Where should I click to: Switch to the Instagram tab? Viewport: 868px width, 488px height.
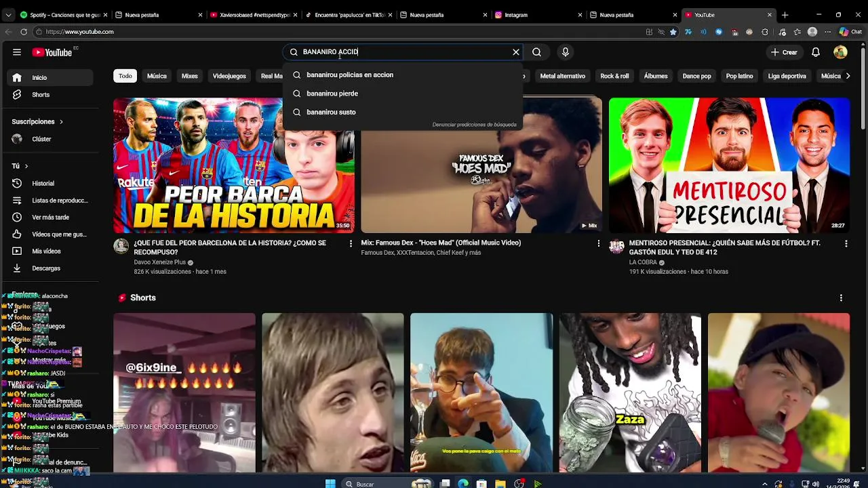(x=536, y=15)
